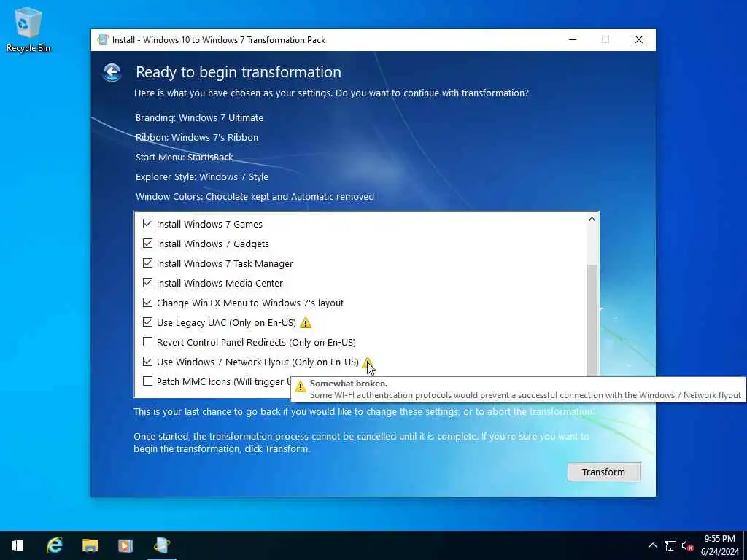747x560 pixels.
Task: Toggle Change Win+X Menu to Windows 7's layout
Action: 147,303
